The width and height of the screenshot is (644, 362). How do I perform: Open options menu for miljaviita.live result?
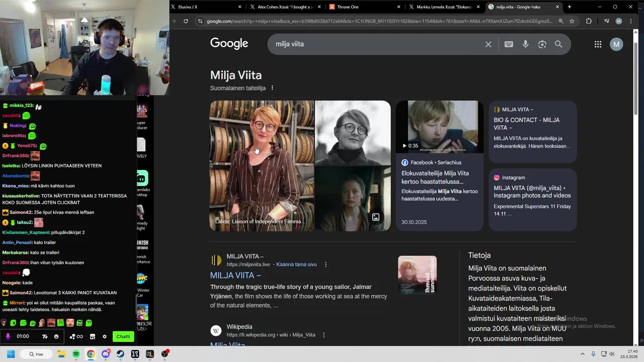click(326, 264)
